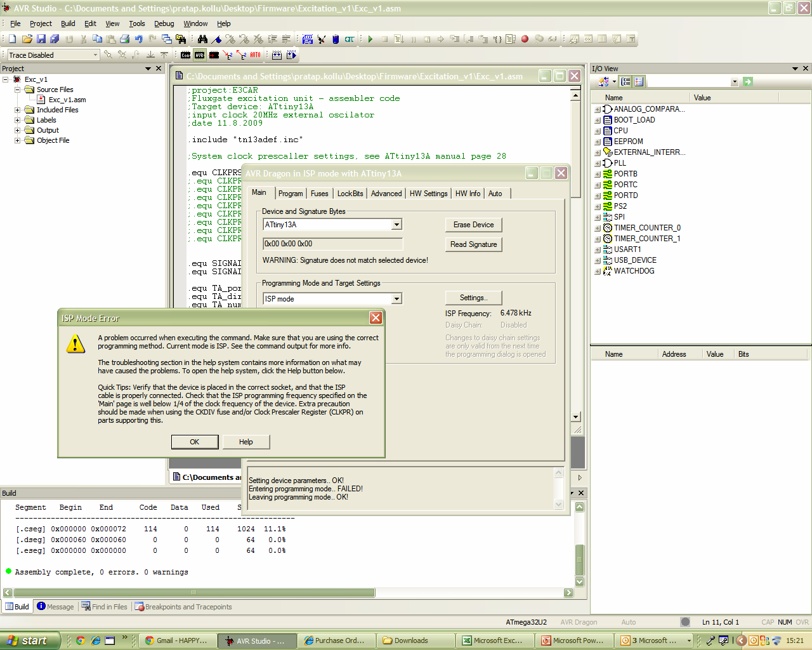
Task: Click the Internet Explorer quick launch icon
Action: point(96,640)
